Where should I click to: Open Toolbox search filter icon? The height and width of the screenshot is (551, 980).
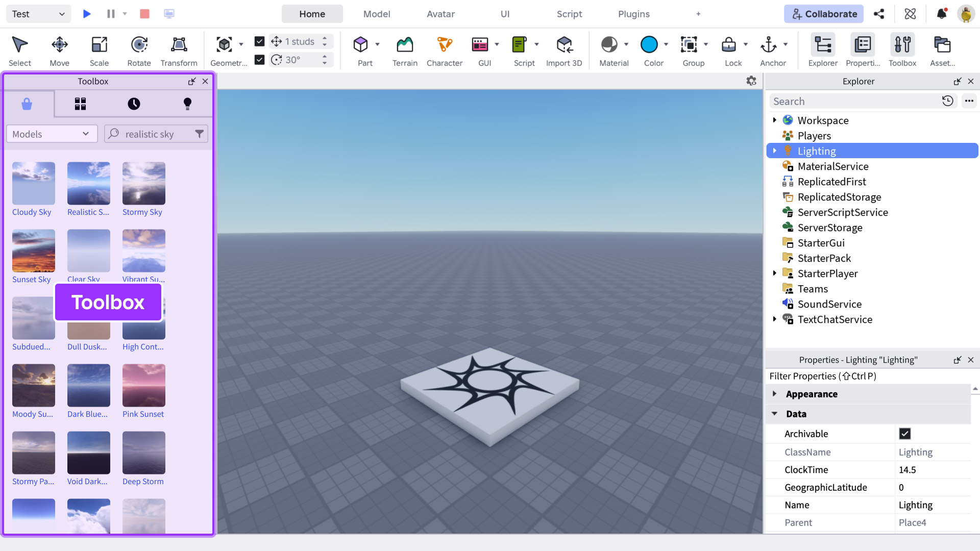coord(200,134)
